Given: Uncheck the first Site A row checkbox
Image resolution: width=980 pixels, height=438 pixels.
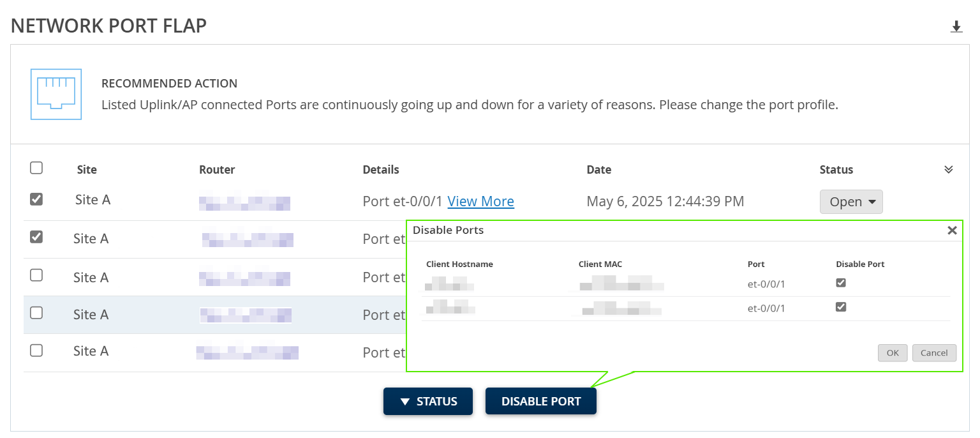Looking at the screenshot, I should tap(37, 199).
